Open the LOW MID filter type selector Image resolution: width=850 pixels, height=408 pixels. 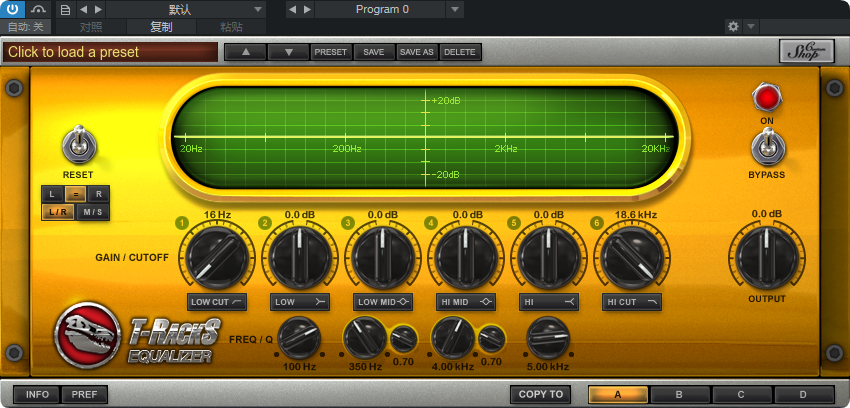tap(383, 302)
